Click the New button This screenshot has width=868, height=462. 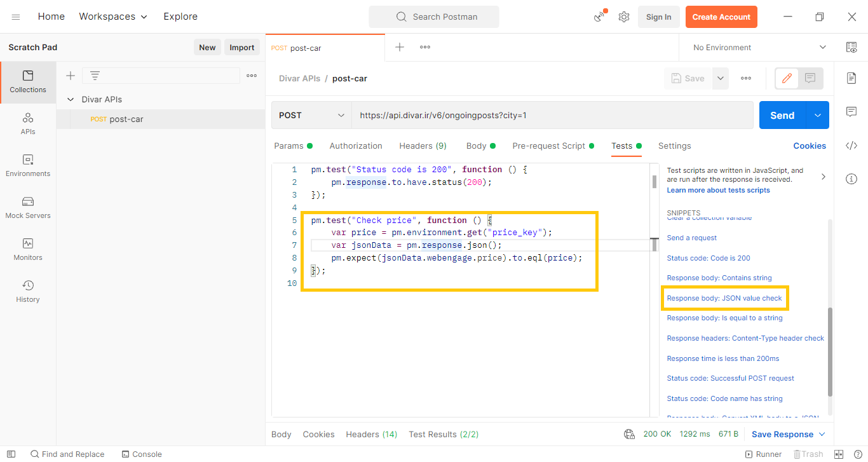207,47
